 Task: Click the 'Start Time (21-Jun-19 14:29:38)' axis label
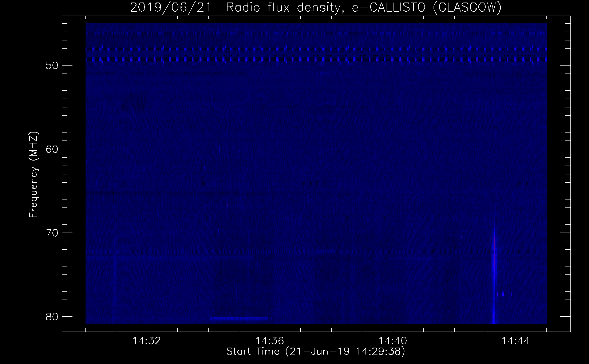pyautogui.click(x=316, y=352)
